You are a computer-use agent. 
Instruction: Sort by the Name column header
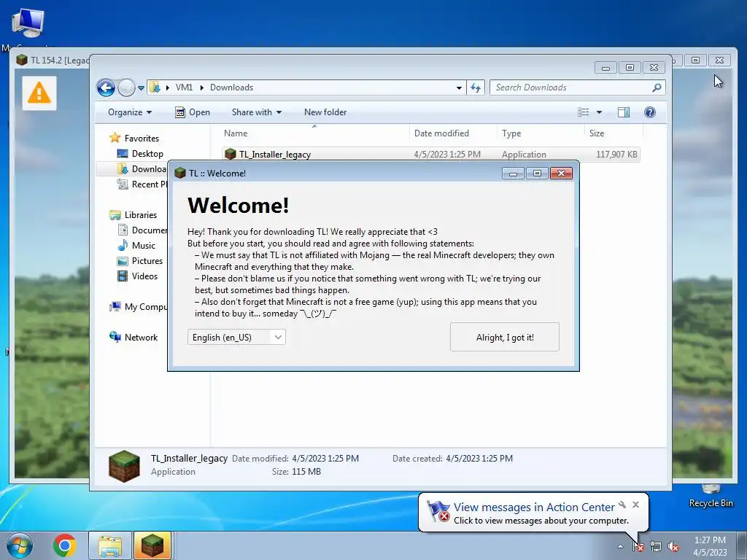coord(314,133)
